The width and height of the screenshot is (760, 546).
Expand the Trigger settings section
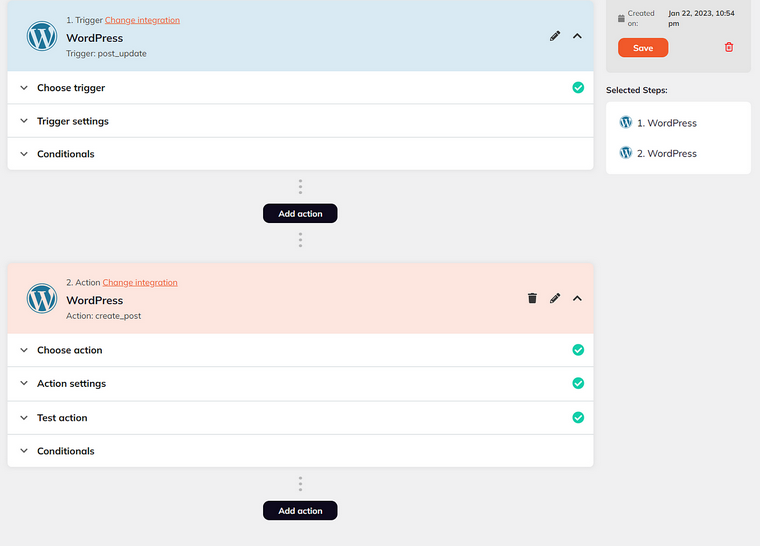click(x=300, y=121)
